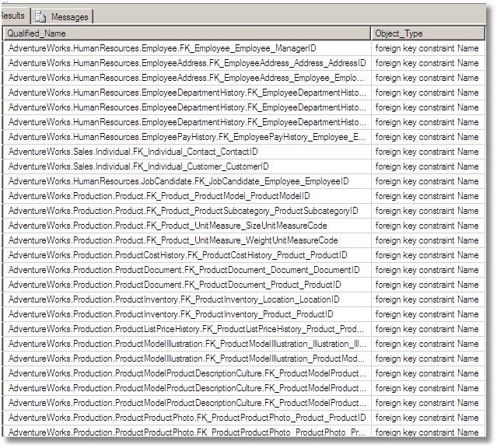Select the FK_ProductInventory_Product_ProductID cell
The image size is (497, 448).
(187, 314)
